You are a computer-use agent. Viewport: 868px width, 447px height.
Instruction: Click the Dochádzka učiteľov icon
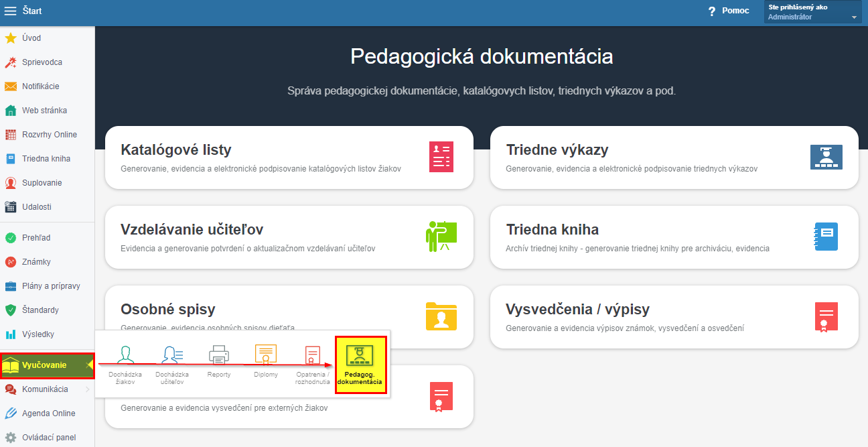point(173,355)
